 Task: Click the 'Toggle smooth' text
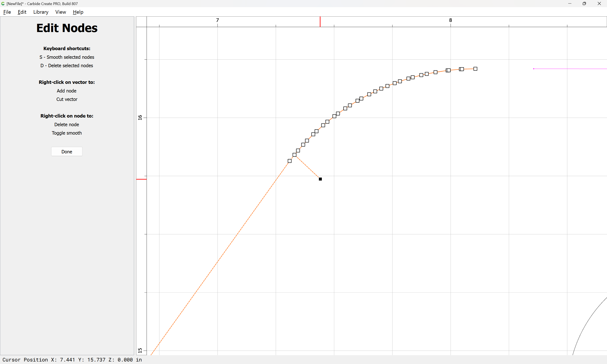click(x=67, y=133)
